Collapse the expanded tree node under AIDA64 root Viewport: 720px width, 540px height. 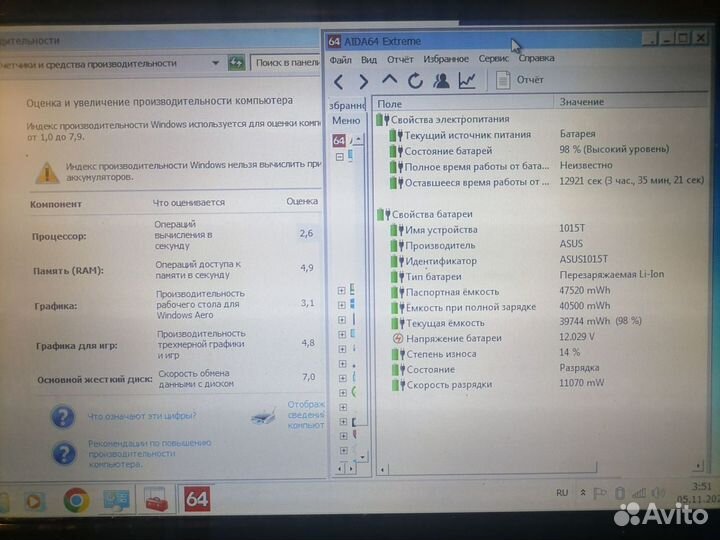339,157
